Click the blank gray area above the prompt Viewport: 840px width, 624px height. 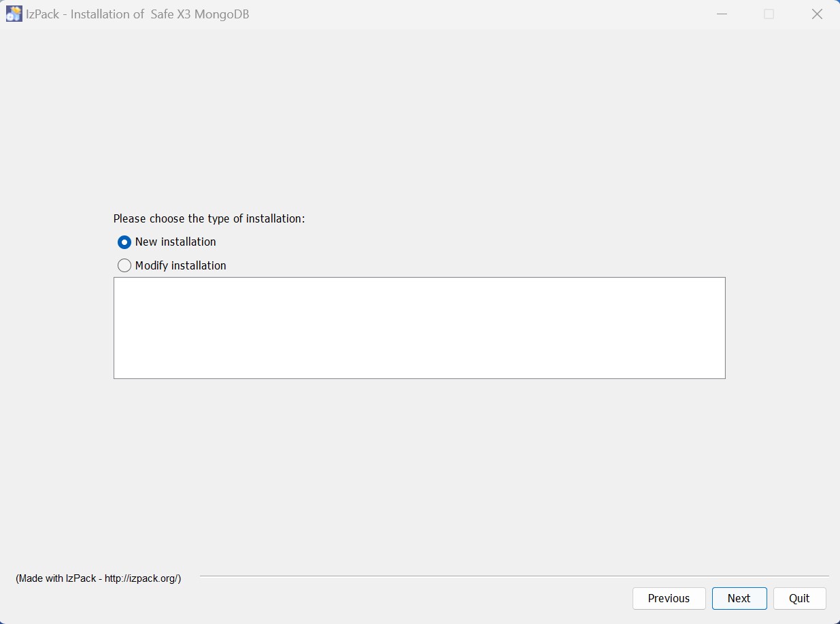pyautogui.click(x=419, y=122)
